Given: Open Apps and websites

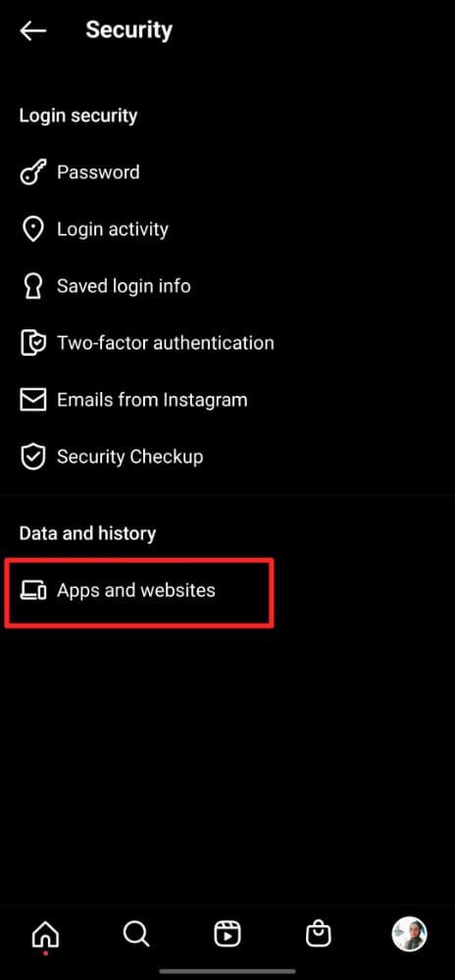Looking at the screenshot, I should pos(227,591).
